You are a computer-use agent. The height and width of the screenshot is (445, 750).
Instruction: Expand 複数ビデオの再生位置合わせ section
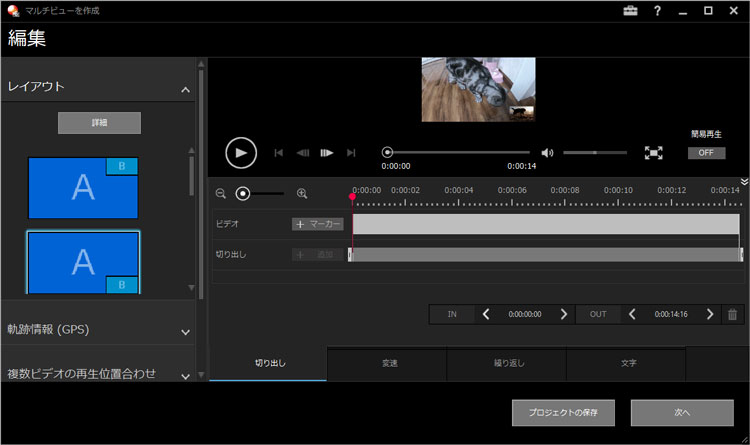(x=186, y=375)
